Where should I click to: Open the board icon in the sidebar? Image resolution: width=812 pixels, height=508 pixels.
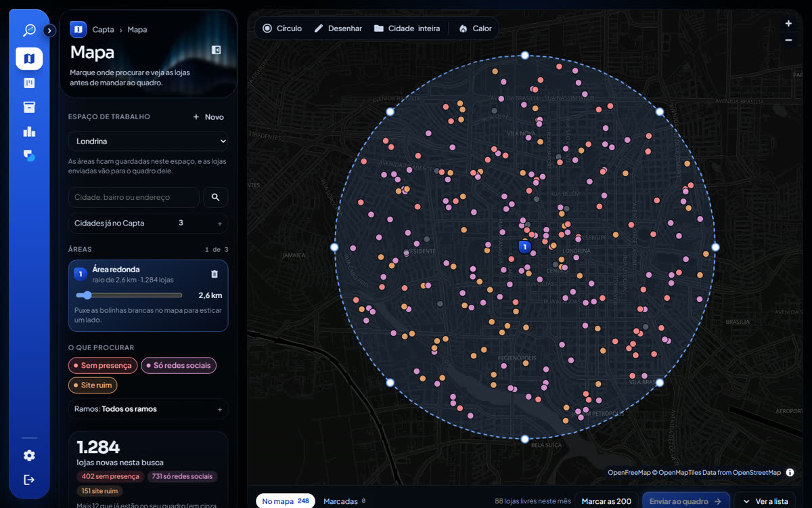pos(29,83)
